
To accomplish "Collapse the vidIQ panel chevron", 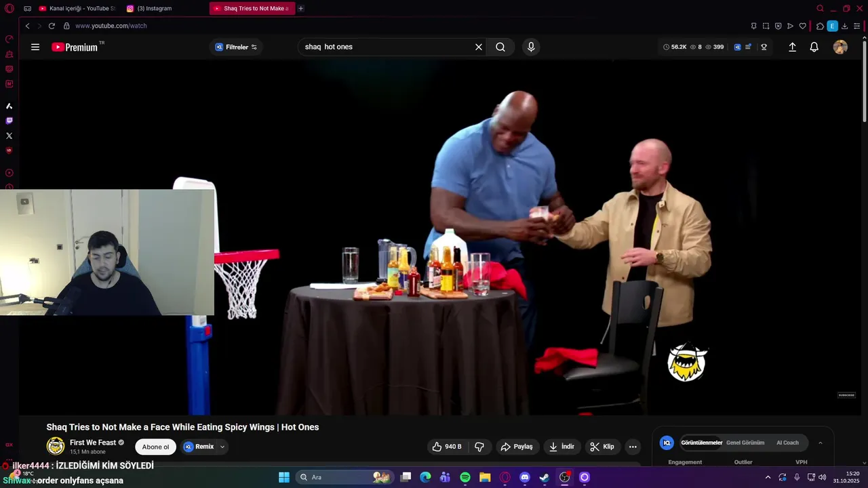I will pyautogui.click(x=820, y=443).
